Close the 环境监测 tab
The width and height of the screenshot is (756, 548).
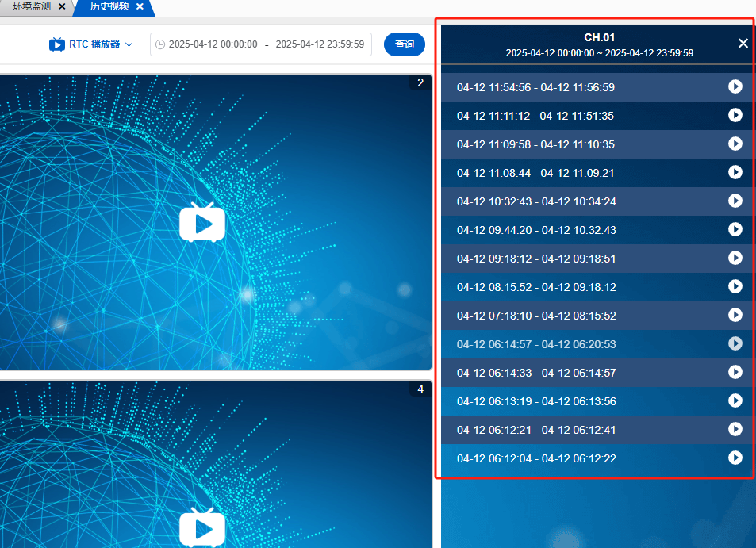(62, 6)
